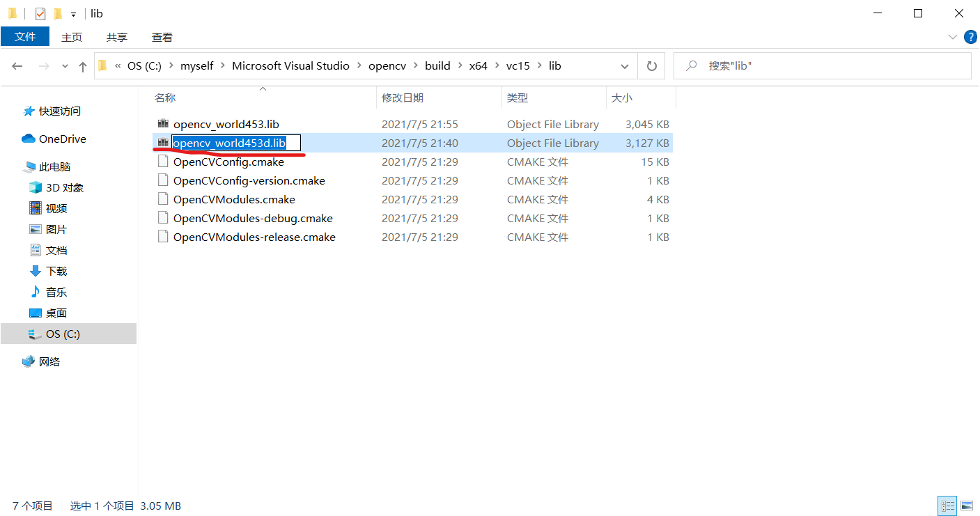Open the 音乐 folder in sidebar
Viewport: 980px width, 516px height.
(x=48, y=292)
